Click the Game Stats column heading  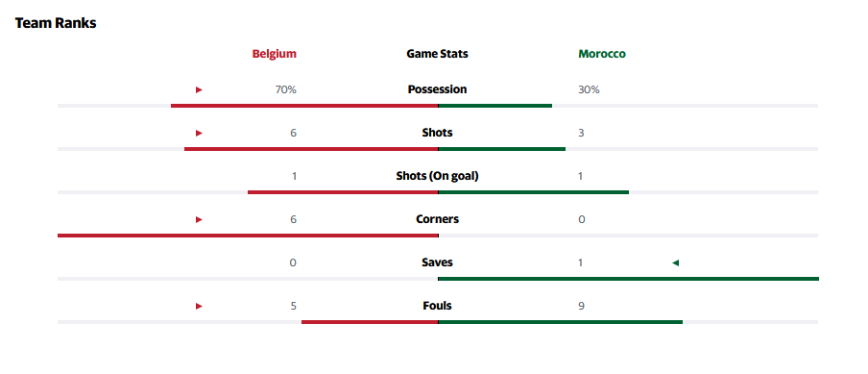click(437, 54)
